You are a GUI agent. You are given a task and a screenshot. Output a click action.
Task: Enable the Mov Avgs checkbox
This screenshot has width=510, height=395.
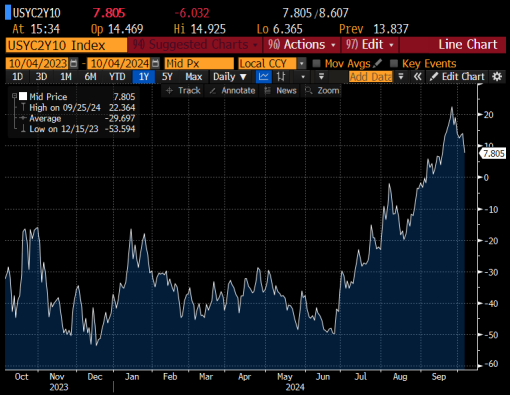coord(316,63)
